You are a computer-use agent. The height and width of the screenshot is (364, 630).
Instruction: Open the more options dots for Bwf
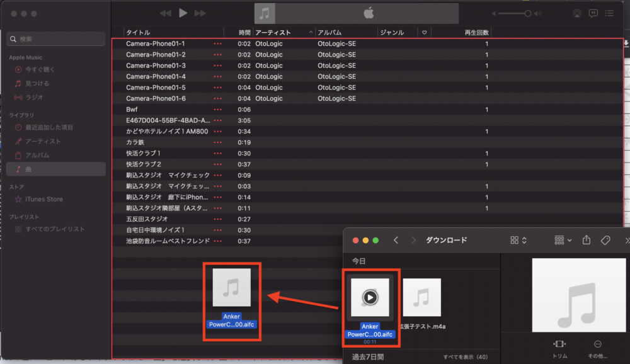217,110
